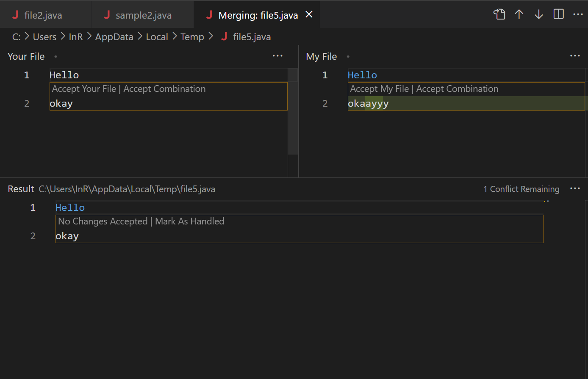Open My File pane ellipsis menu
Viewport: 588px width, 379px height.
575,56
